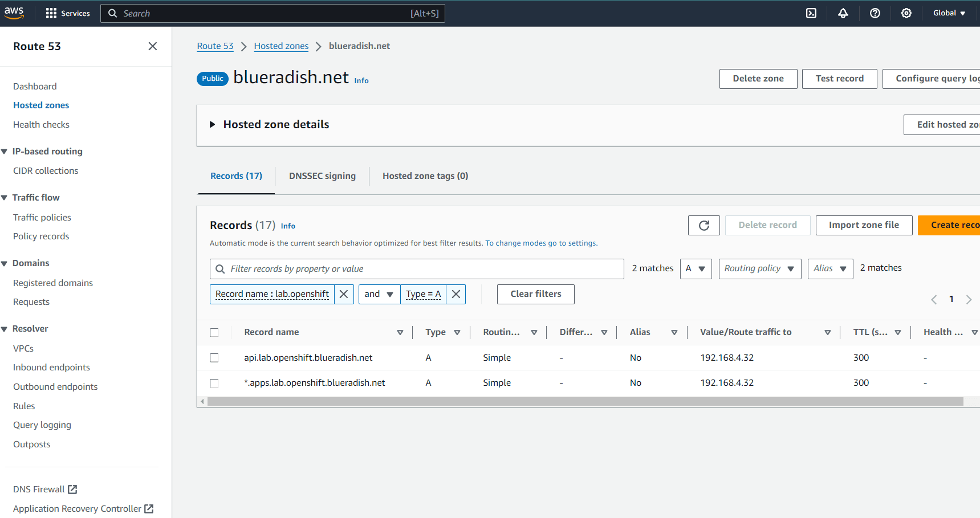980x518 pixels.
Task: Open 'To change modes go to settings' link
Action: tap(541, 243)
